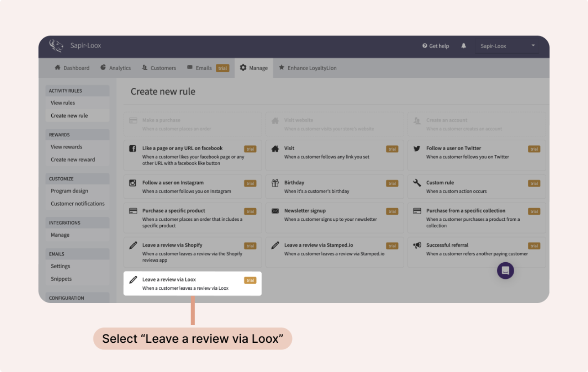The width and height of the screenshot is (588, 372).
Task: Select the Visit rule card
Action: tap(334, 155)
